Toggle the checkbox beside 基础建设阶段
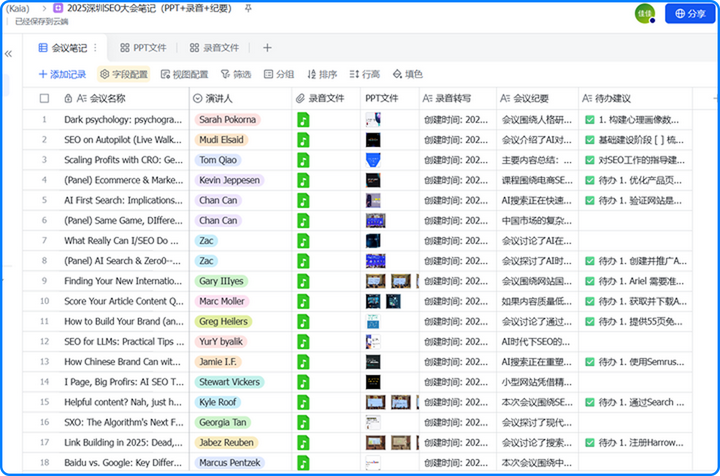The height and width of the screenshot is (476, 720). [590, 140]
